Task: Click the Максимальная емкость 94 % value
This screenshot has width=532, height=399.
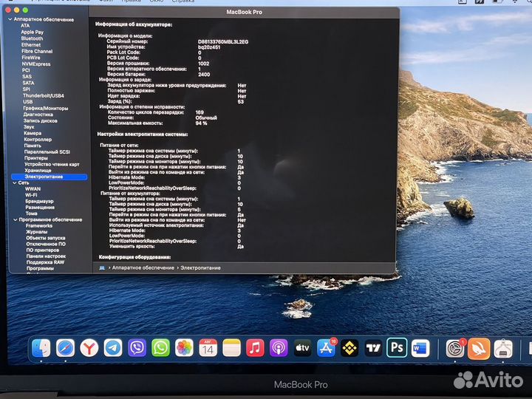Action: coord(201,123)
